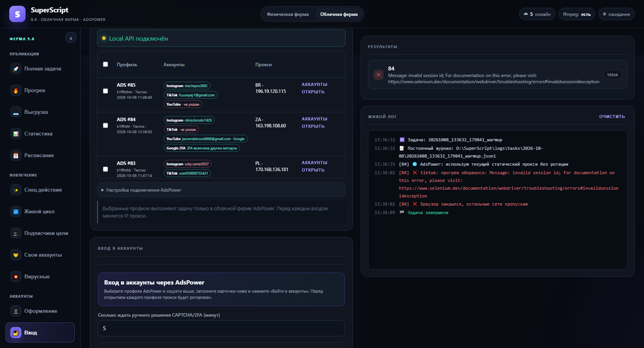Image resolution: width=644 pixels, height=348 pixels.
Task: Click the Подписчики цели people icon
Action: click(x=16, y=233)
